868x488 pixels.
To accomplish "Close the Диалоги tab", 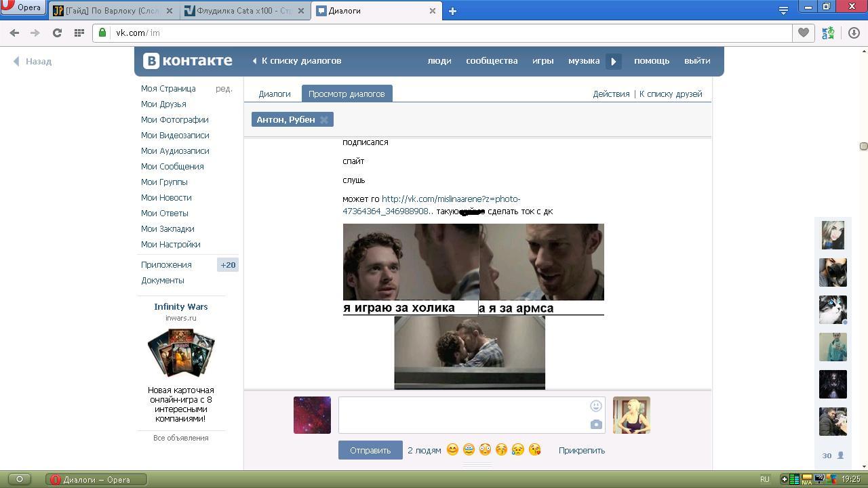I will point(433,11).
